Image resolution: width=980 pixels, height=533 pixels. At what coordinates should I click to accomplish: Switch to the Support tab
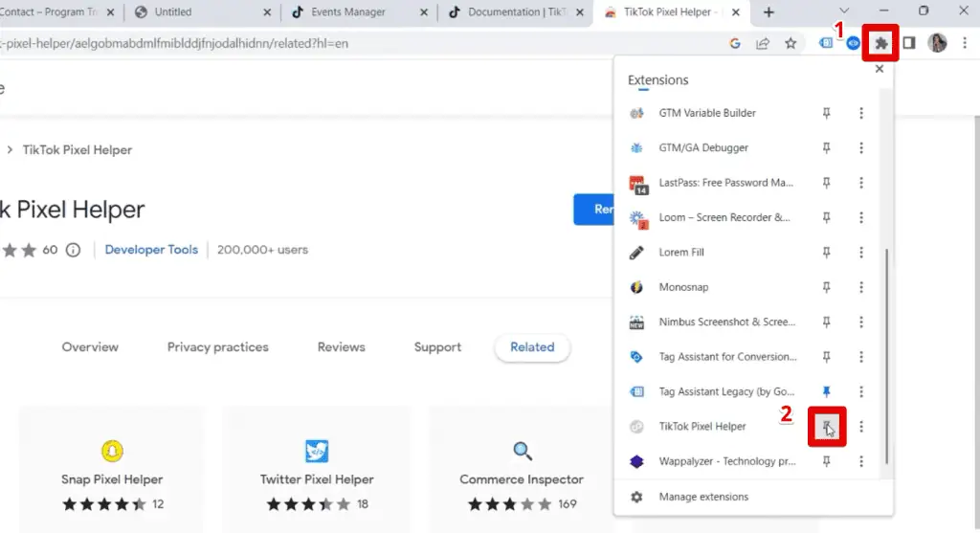coord(437,347)
